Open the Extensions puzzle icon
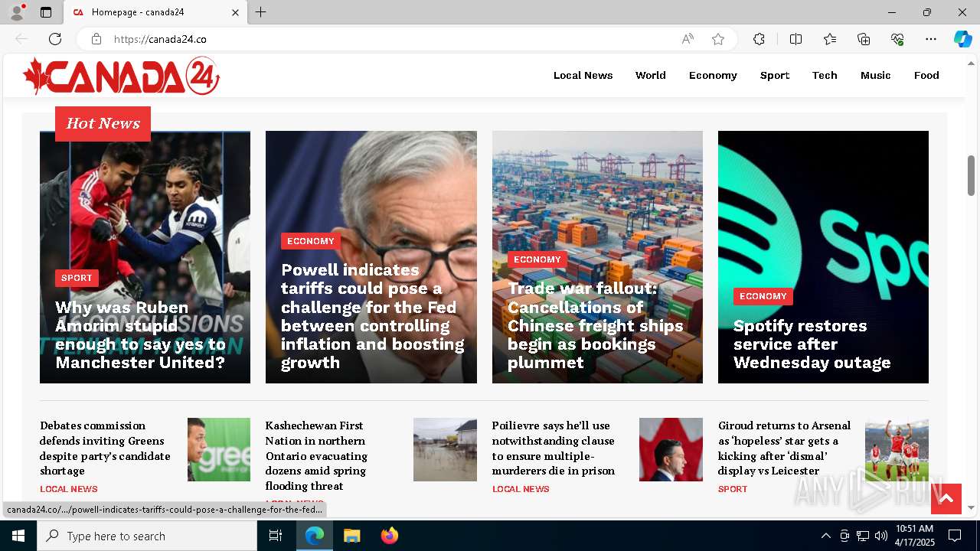The height and width of the screenshot is (551, 980). pos(759,39)
